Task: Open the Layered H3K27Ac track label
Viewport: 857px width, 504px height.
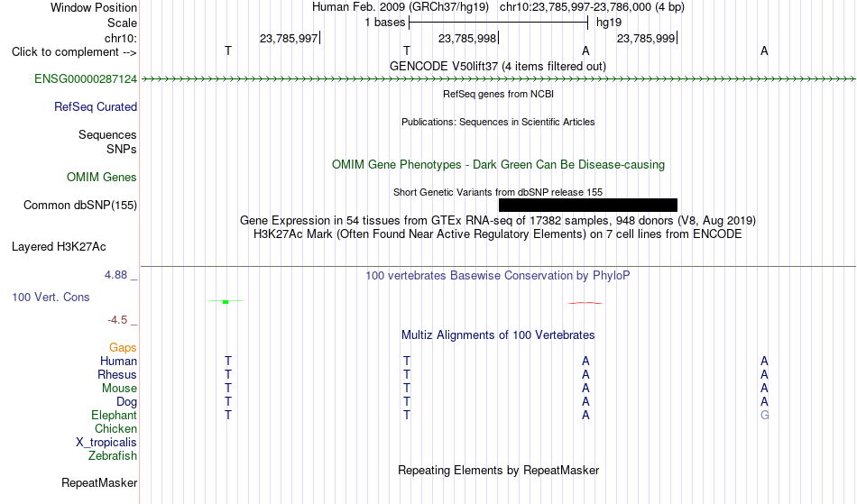Action: click(59, 247)
